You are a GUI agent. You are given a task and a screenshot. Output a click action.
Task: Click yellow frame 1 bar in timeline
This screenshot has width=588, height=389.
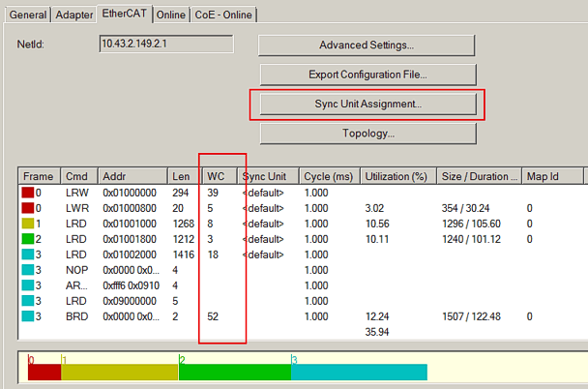click(120, 372)
